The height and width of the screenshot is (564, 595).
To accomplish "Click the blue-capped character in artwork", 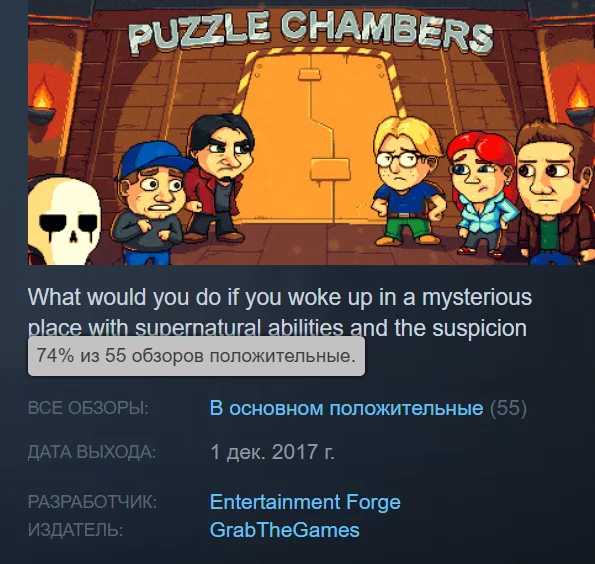I will coord(152,203).
